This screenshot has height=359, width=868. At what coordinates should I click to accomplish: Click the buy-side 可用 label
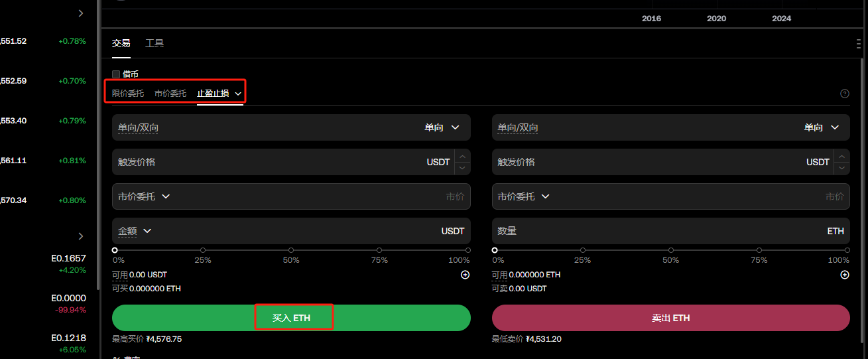pyautogui.click(x=120, y=275)
